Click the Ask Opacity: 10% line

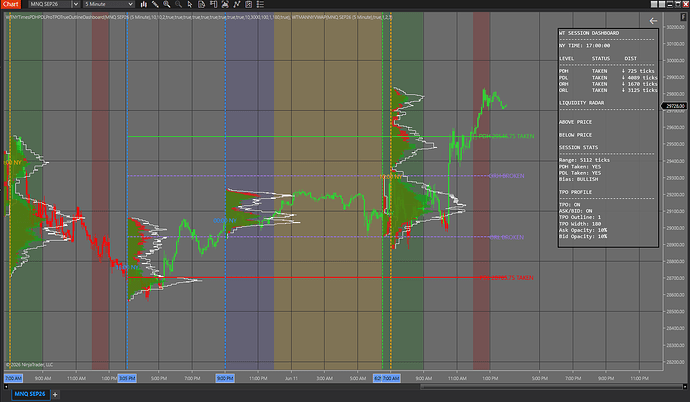[x=583, y=230]
